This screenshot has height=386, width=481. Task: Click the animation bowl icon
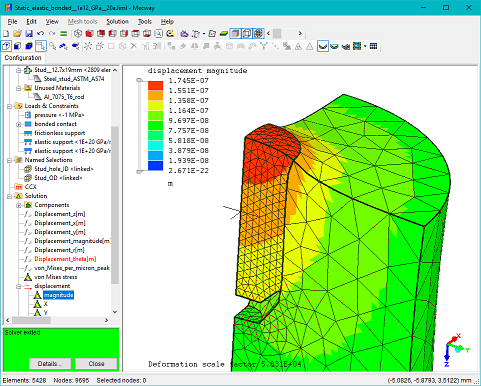346,46
